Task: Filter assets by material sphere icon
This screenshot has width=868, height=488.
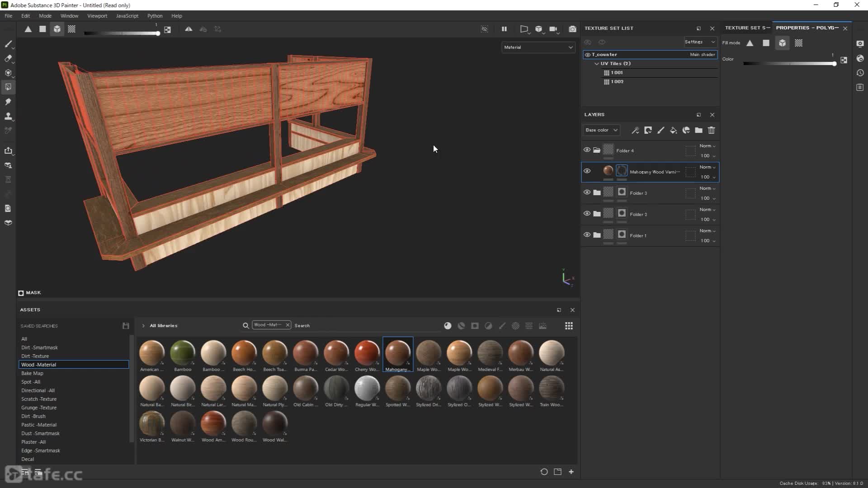Action: point(448,326)
